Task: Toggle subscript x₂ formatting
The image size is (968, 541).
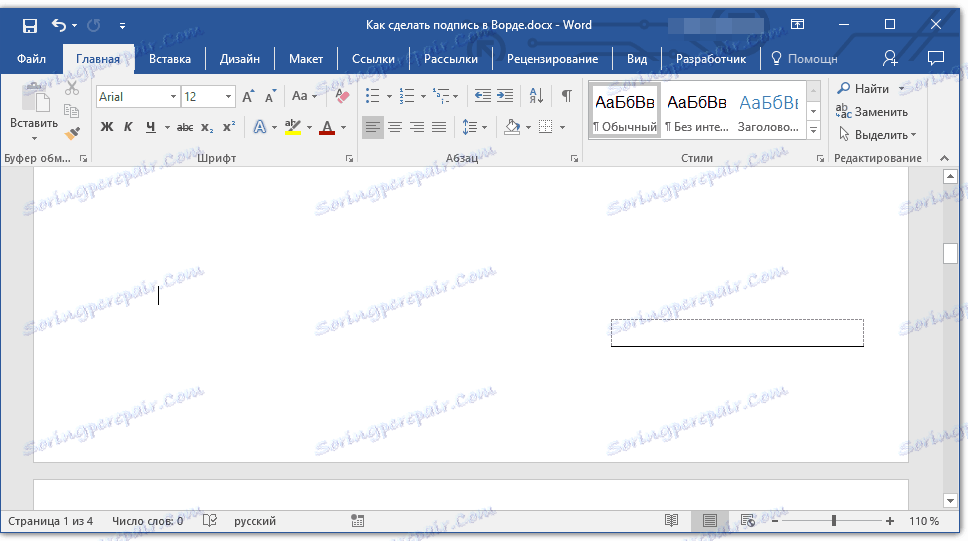Action: click(x=207, y=127)
